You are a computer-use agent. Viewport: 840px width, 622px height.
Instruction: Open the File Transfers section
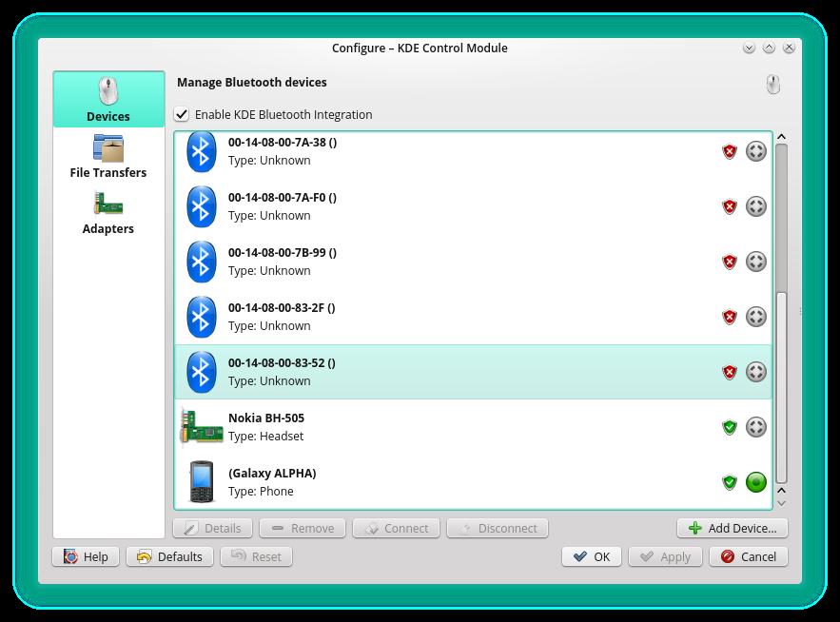coord(108,157)
